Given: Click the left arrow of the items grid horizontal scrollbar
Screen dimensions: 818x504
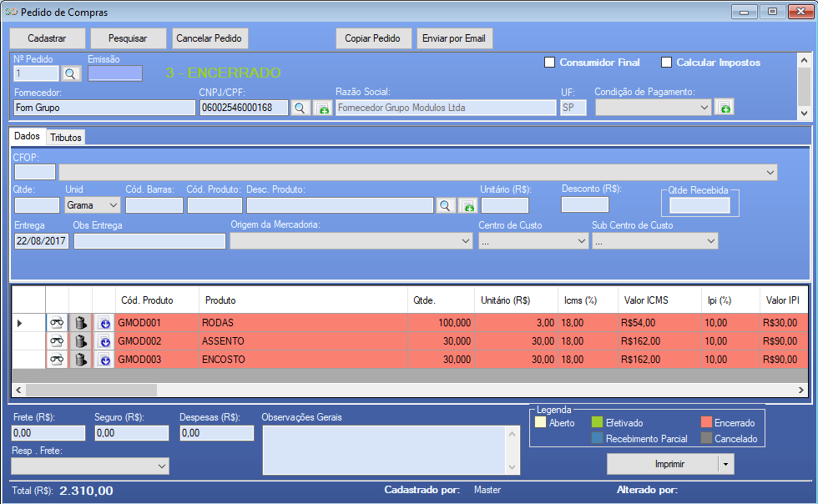Looking at the screenshot, I should [x=18, y=391].
